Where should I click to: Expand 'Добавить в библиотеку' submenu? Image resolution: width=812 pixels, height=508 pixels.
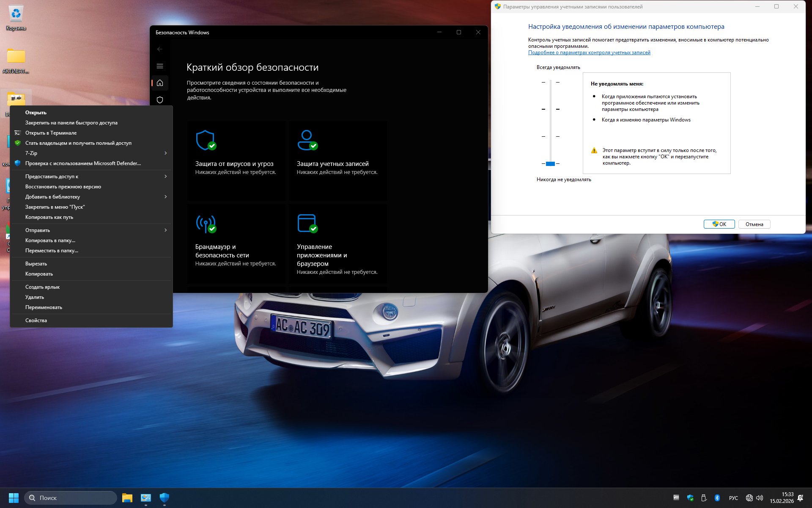coord(91,197)
